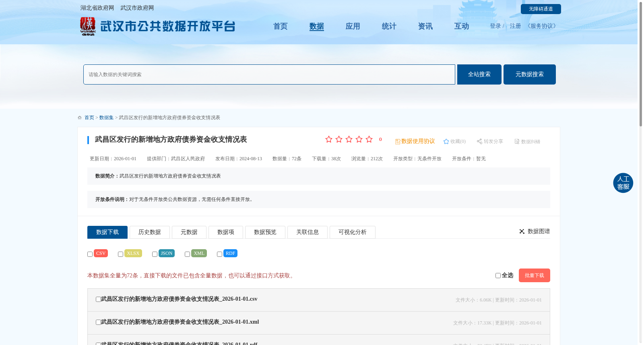Screen dimensions: 644x345
Task: Click the 元数据搜索 button
Action: (x=530, y=74)
